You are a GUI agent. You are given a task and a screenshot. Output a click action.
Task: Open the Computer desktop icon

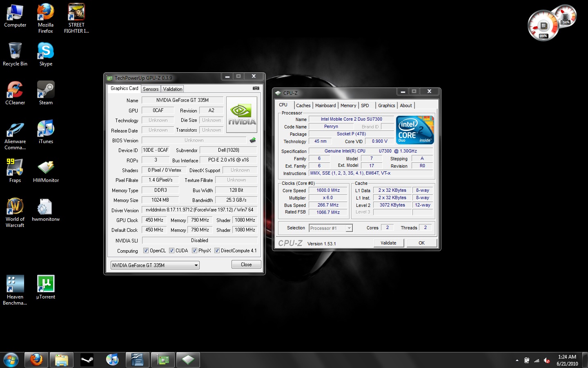click(15, 16)
